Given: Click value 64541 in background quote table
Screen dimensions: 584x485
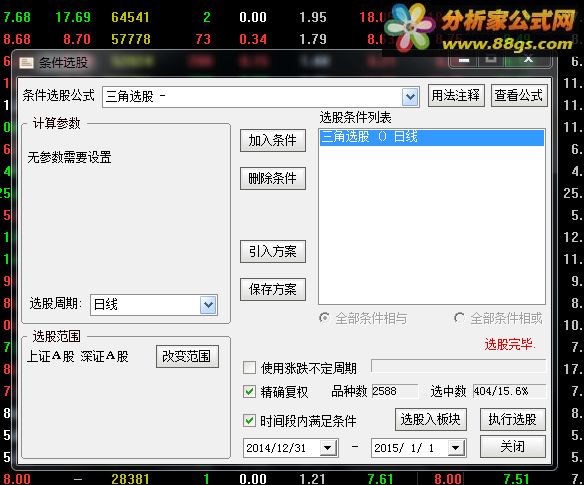Looking at the screenshot, I should 130,17.
